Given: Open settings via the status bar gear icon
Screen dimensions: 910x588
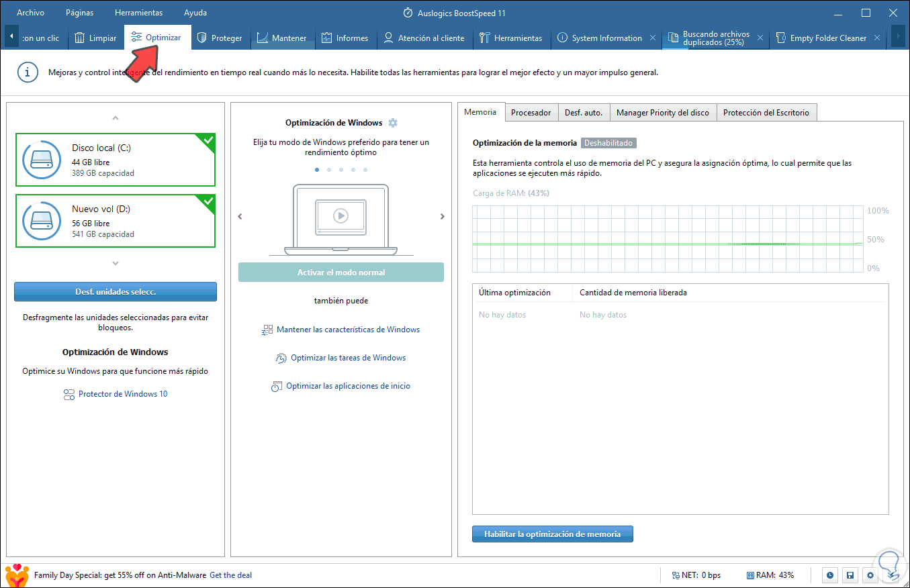Looking at the screenshot, I should tap(870, 575).
